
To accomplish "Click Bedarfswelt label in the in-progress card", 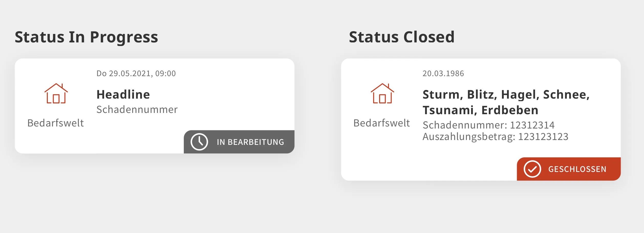I will [56, 123].
